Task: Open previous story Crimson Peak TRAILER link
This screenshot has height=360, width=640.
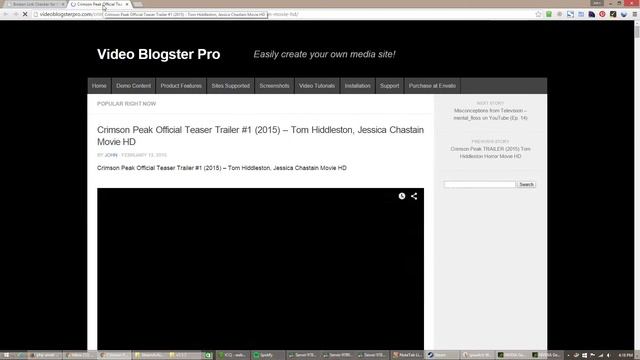Action: 490,153
